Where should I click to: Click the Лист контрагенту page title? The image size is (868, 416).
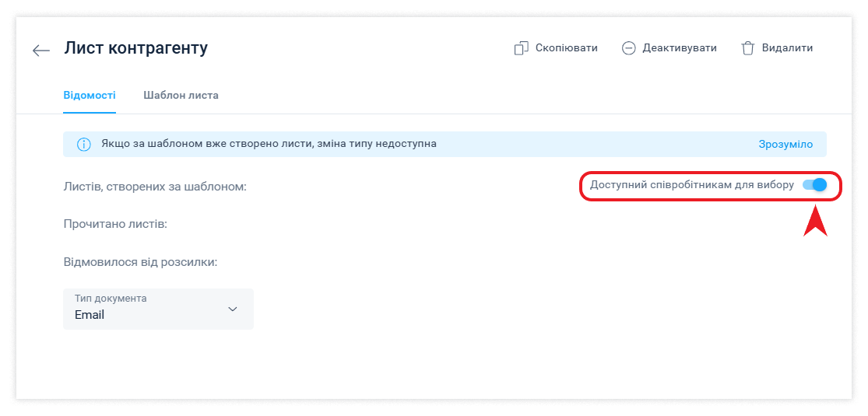point(135,48)
